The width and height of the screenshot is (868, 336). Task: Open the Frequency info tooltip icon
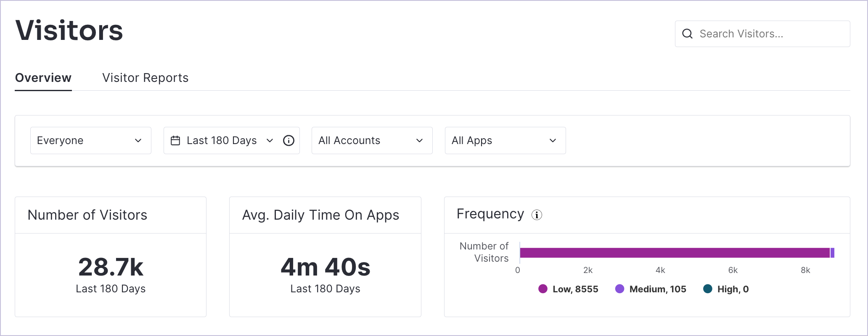(537, 215)
